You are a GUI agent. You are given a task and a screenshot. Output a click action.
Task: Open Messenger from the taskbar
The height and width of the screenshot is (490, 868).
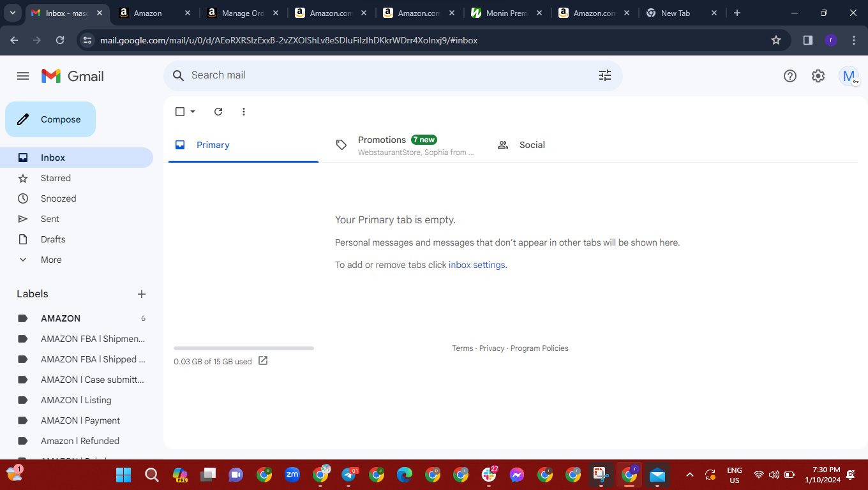coord(517,475)
